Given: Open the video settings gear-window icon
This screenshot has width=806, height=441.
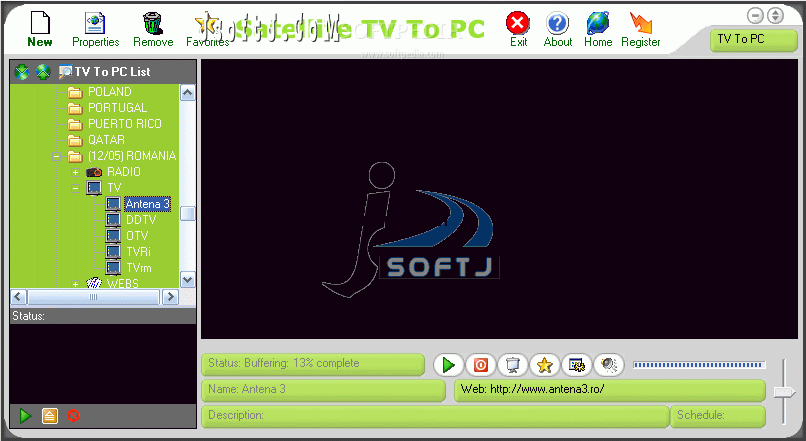Looking at the screenshot, I should (577, 365).
